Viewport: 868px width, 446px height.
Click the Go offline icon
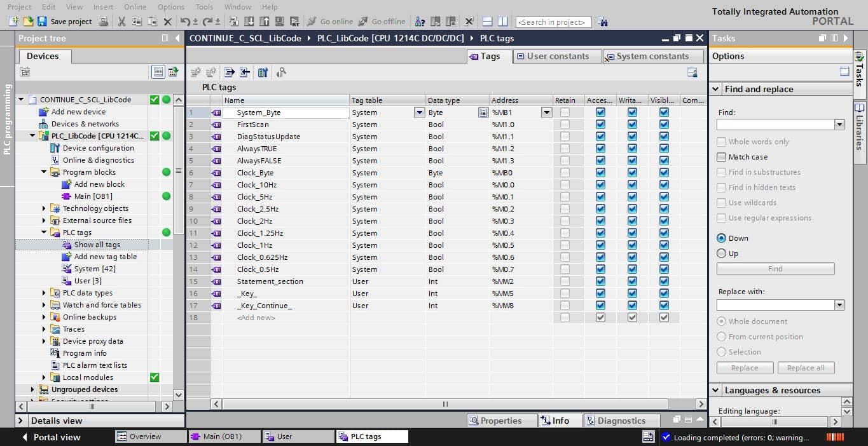pos(363,22)
